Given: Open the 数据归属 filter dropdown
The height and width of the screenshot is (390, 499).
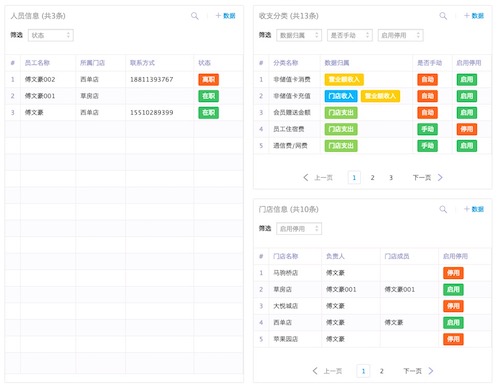Looking at the screenshot, I should pyautogui.click(x=299, y=35).
